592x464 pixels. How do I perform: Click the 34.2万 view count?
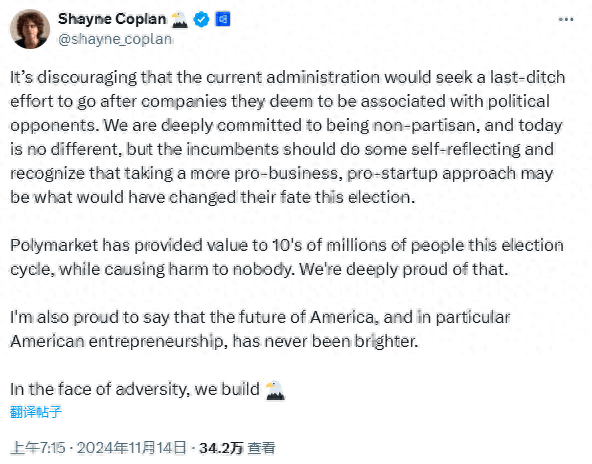click(221, 448)
